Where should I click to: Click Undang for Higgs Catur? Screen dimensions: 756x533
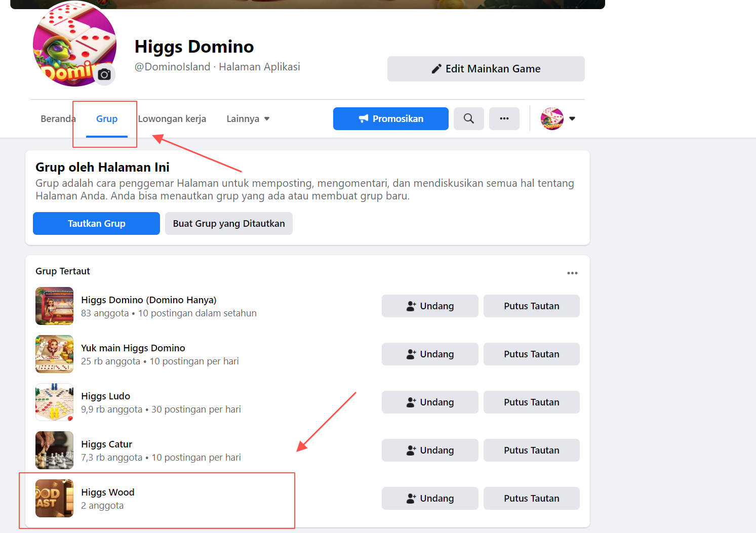click(x=430, y=450)
